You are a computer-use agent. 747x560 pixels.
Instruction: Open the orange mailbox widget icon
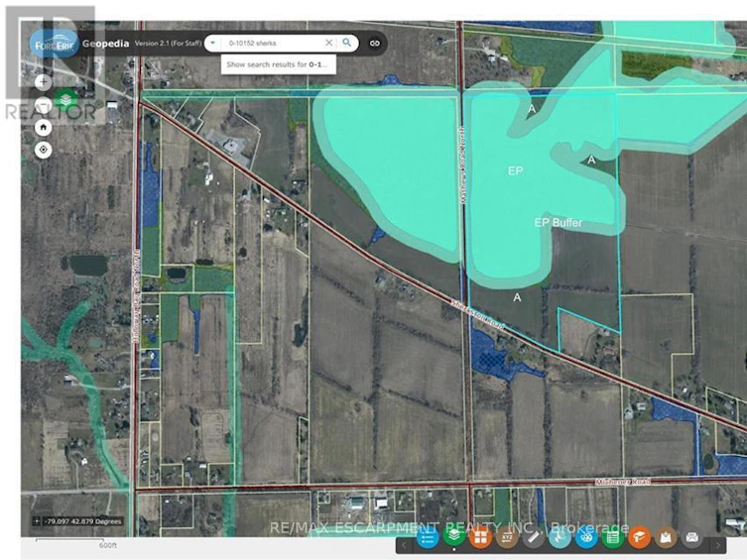pyautogui.click(x=639, y=538)
